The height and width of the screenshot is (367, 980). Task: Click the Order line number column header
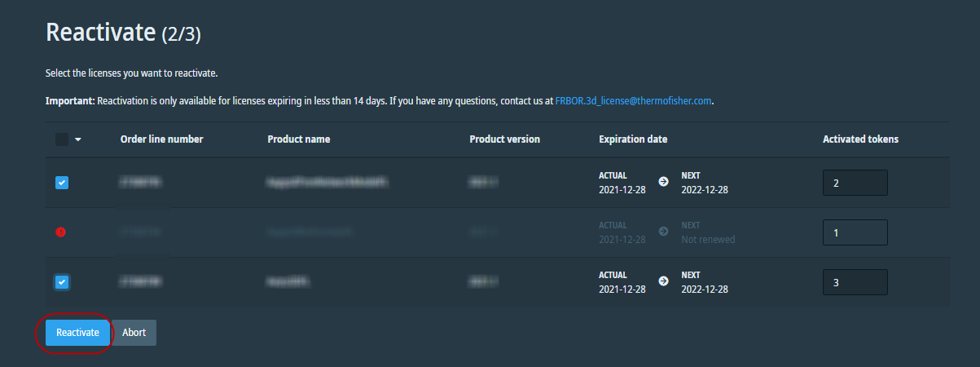(161, 139)
